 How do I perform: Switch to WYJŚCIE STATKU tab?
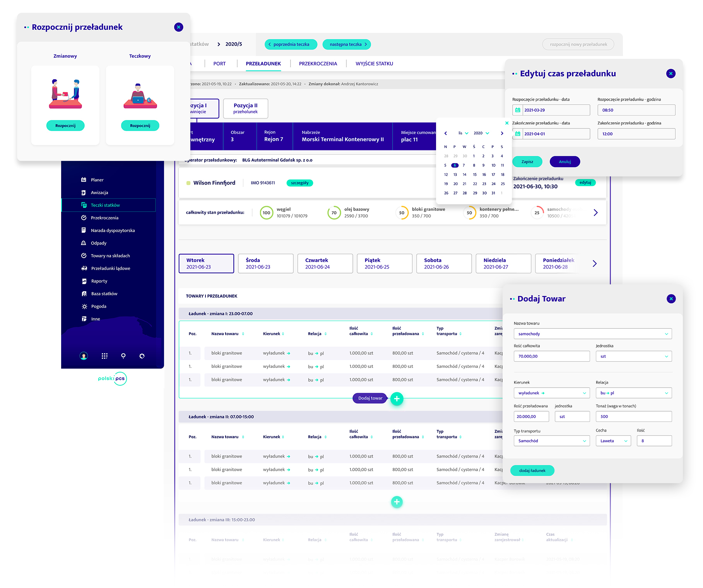tap(374, 64)
